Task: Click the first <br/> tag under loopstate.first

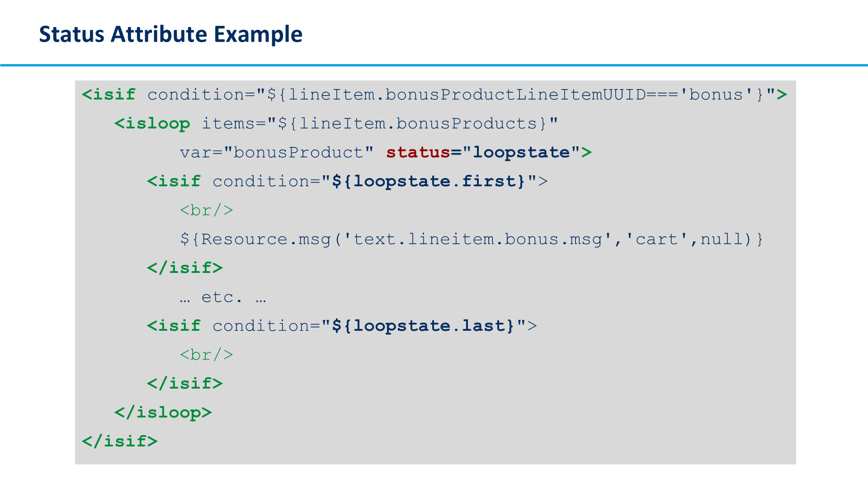Action: point(207,210)
